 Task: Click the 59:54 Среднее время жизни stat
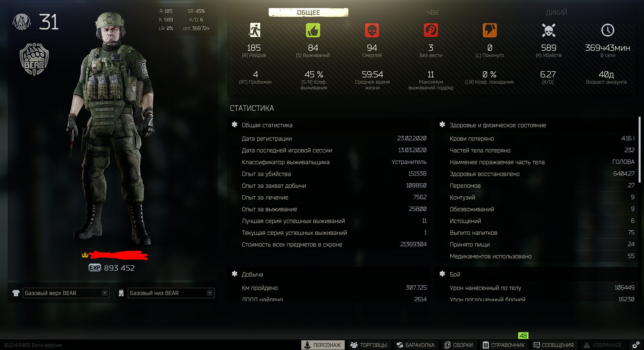[372, 80]
